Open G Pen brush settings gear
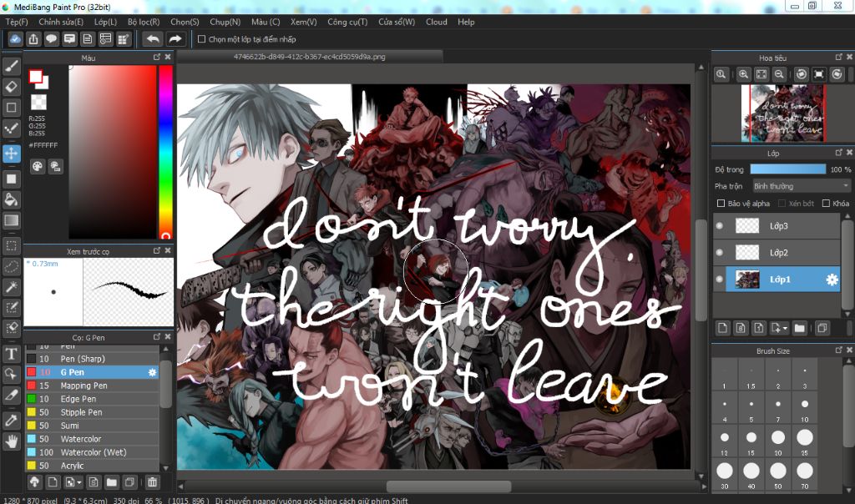 click(x=152, y=372)
